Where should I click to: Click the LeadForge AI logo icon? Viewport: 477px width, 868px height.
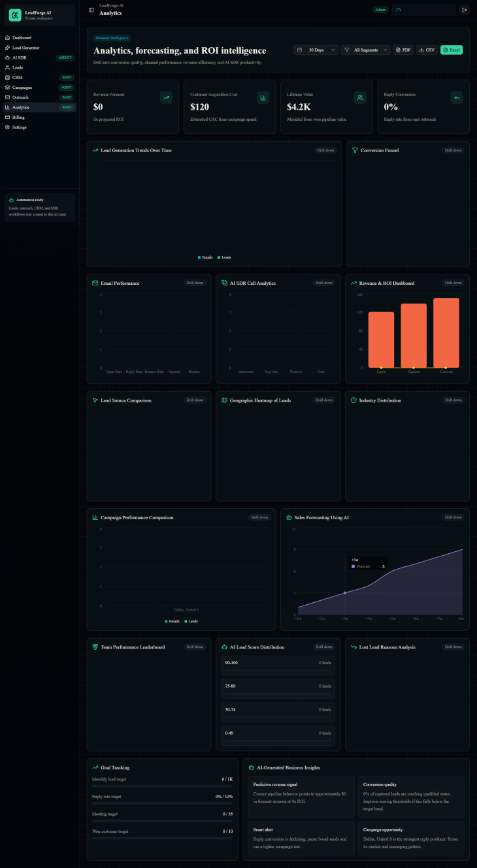pyautogui.click(x=15, y=15)
